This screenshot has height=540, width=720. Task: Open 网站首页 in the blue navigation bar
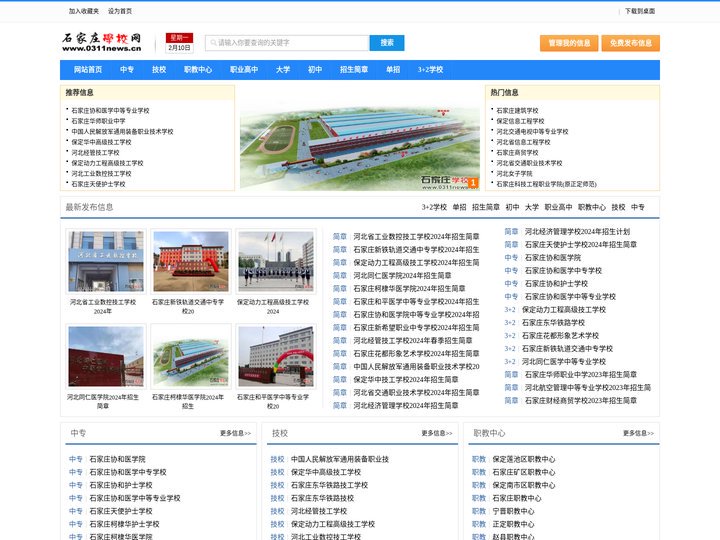point(88,70)
